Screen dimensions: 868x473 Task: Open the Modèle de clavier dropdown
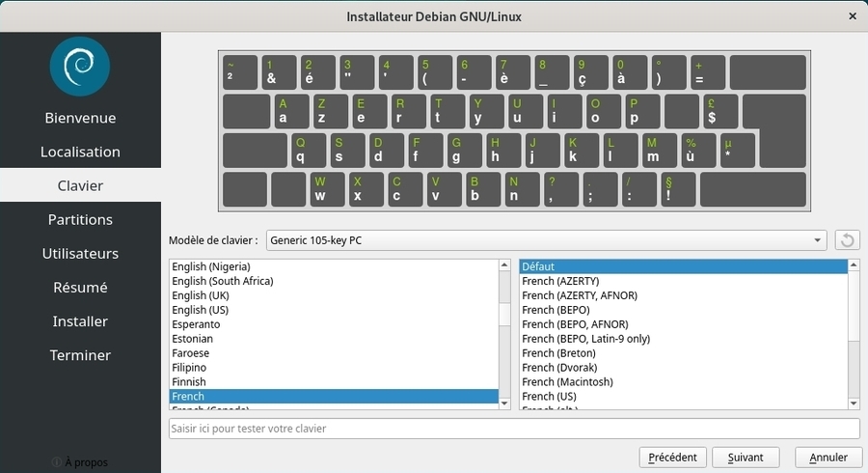tap(547, 240)
